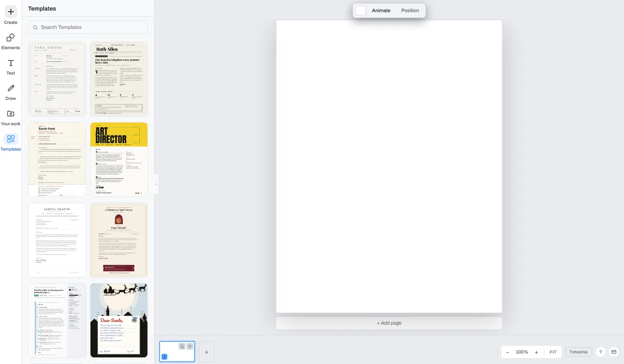Zoom out with the minus button
This screenshot has width=624, height=364.
coord(508,352)
